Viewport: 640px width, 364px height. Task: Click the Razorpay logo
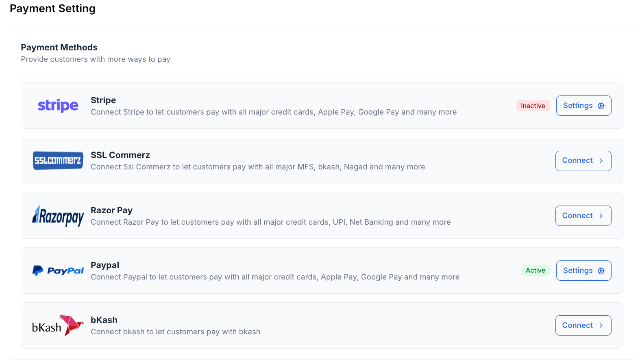click(x=58, y=216)
